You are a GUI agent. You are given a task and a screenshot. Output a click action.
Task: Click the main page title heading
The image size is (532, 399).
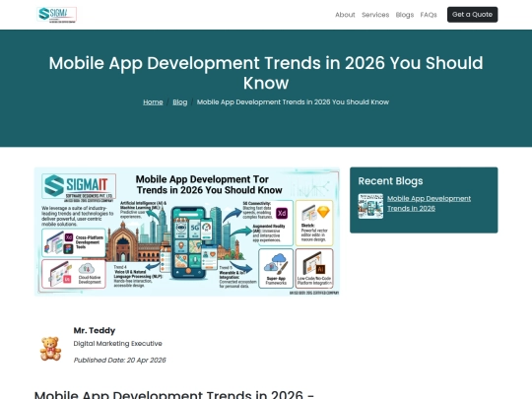[x=266, y=73]
